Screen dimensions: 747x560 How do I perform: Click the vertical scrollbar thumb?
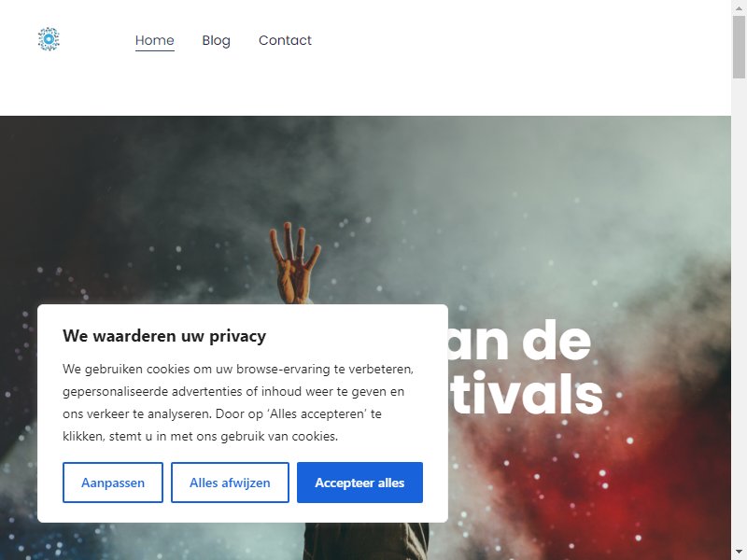(739, 47)
